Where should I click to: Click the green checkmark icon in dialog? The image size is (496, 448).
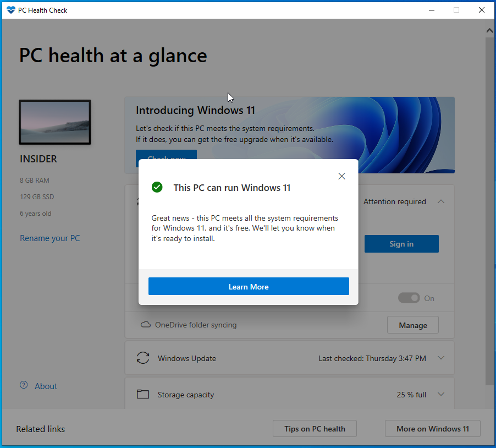(157, 188)
